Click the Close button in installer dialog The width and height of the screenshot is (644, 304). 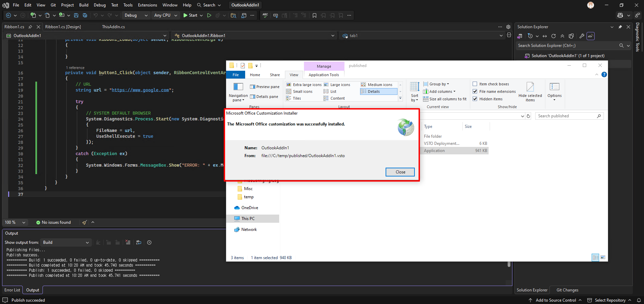[400, 172]
